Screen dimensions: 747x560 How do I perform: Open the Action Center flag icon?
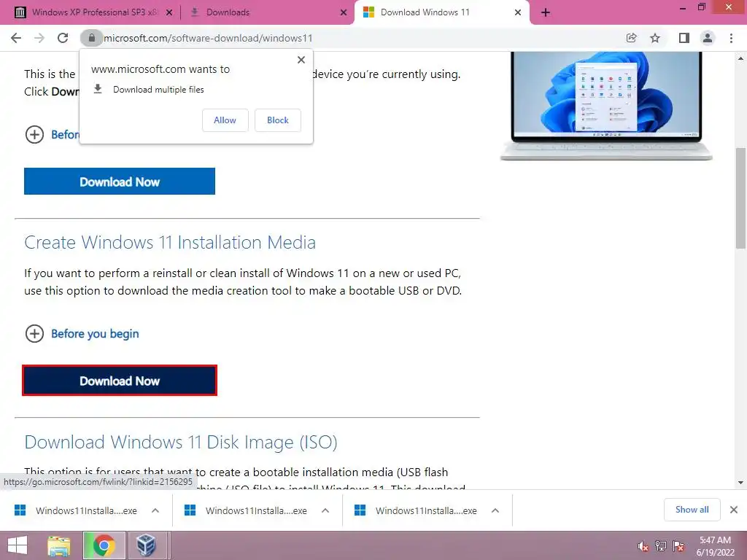(678, 546)
